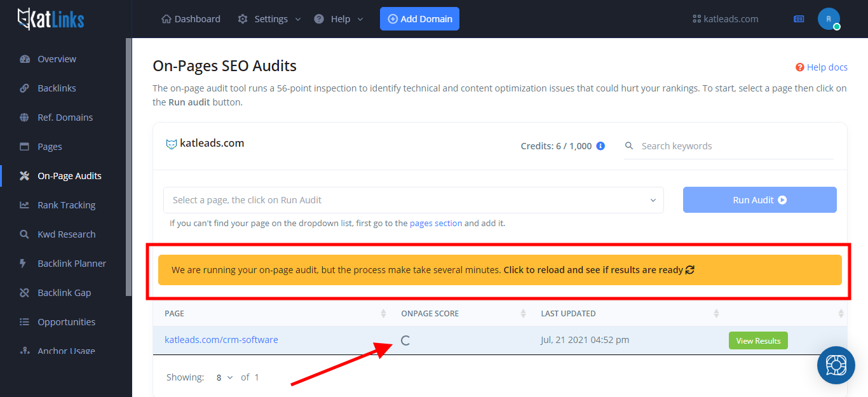Open Help docs link

pos(822,67)
